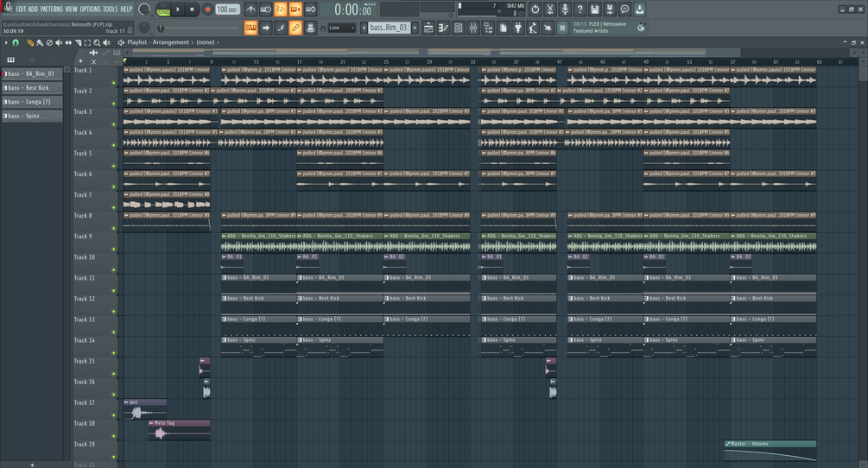Toggle PAT/SONG mode switch
The width and height of the screenshot is (868, 468).
163,9
